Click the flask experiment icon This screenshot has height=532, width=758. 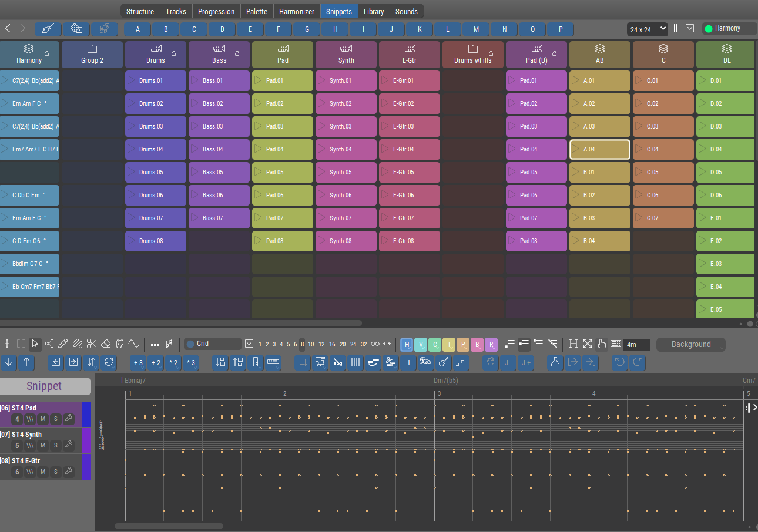555,363
